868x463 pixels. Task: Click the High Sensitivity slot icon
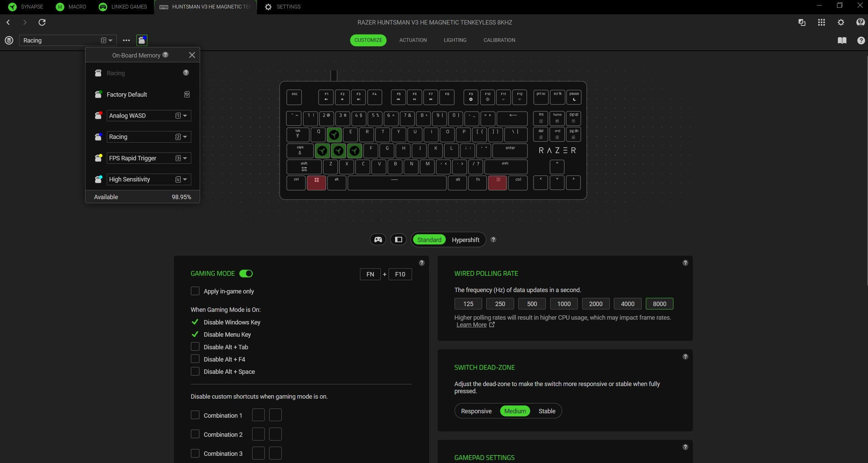(x=98, y=179)
